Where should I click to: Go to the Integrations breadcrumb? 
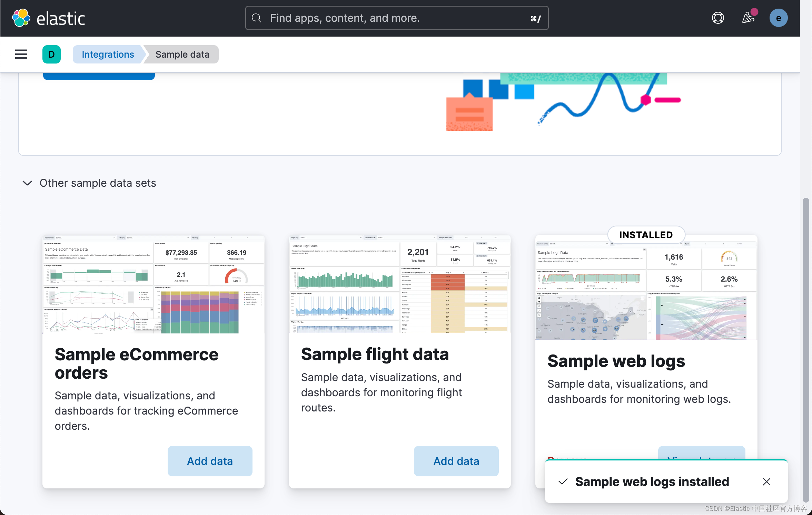(x=108, y=54)
